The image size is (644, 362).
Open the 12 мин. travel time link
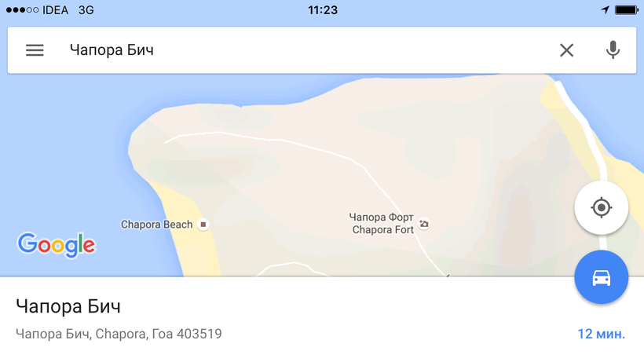click(x=602, y=334)
